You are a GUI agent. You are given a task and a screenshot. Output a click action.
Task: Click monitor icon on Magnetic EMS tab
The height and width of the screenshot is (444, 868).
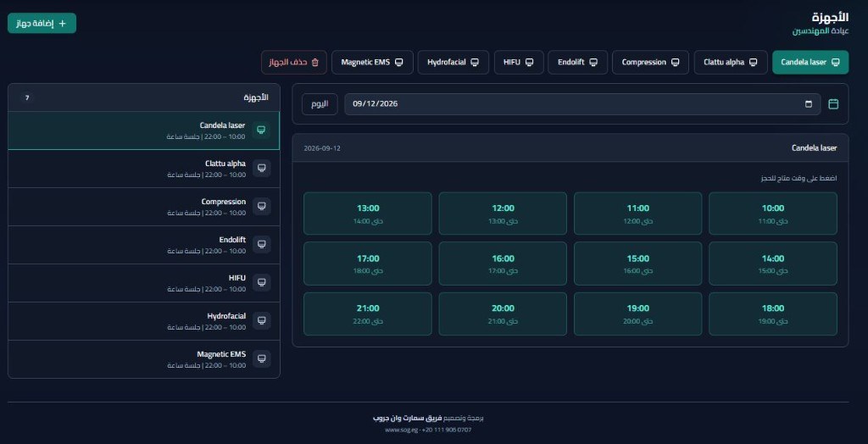pyautogui.click(x=398, y=63)
